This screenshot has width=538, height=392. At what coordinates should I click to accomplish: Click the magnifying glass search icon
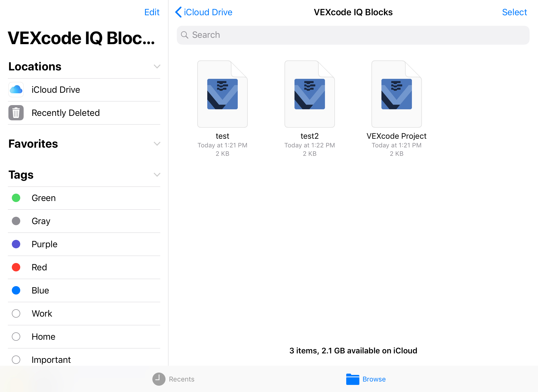pos(185,35)
